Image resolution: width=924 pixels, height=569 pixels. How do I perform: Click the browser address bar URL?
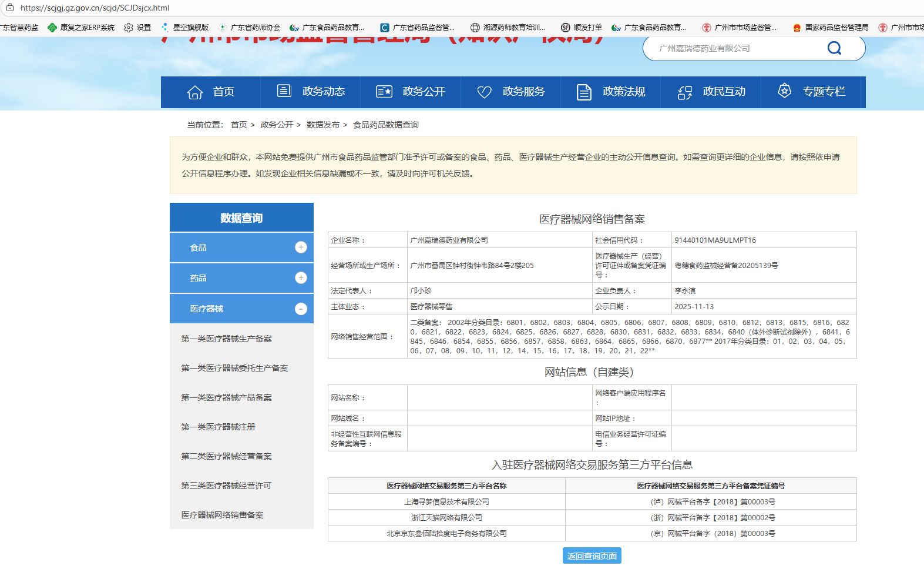[95, 8]
